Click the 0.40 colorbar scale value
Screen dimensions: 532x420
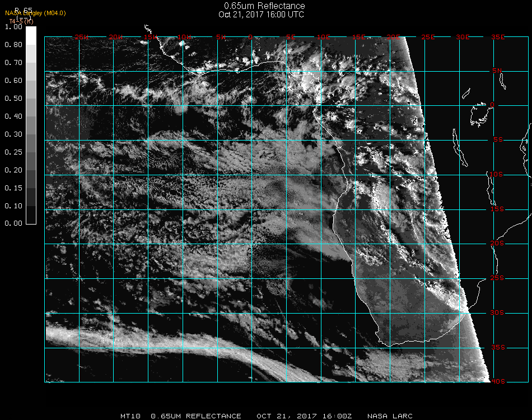(x=13, y=116)
